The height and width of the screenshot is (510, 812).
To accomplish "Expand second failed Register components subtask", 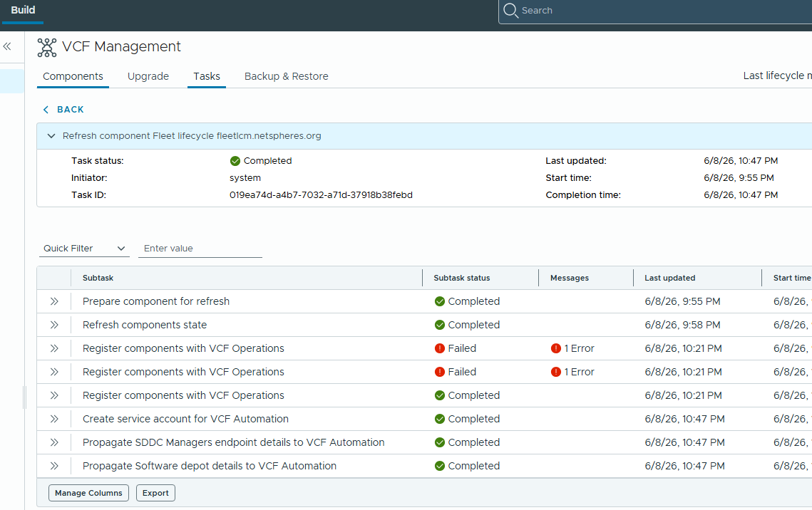I will (54, 372).
